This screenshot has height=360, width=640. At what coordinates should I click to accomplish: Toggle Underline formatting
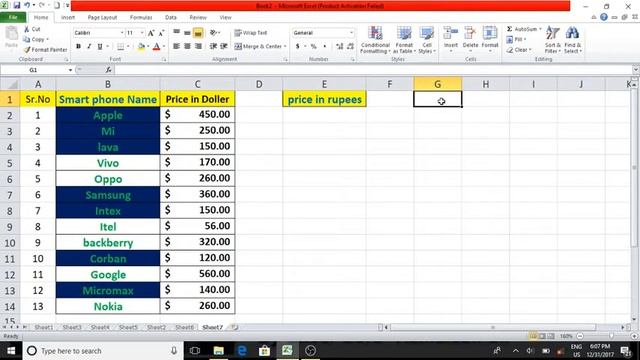pyautogui.click(x=100, y=47)
